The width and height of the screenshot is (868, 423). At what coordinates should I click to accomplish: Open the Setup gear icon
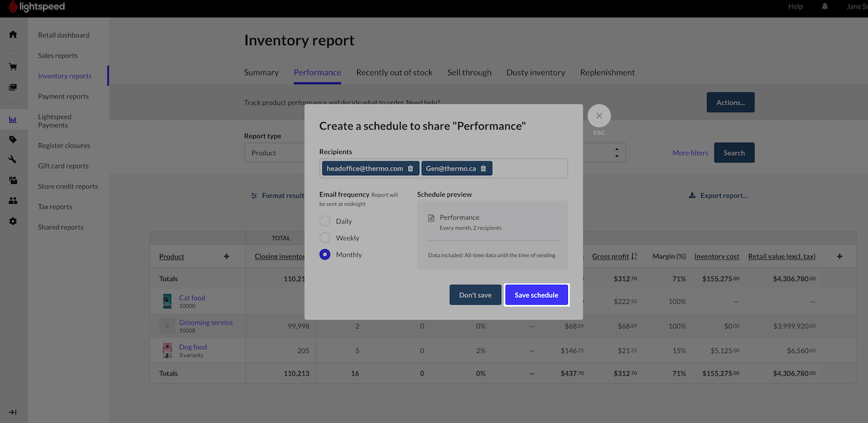(13, 221)
